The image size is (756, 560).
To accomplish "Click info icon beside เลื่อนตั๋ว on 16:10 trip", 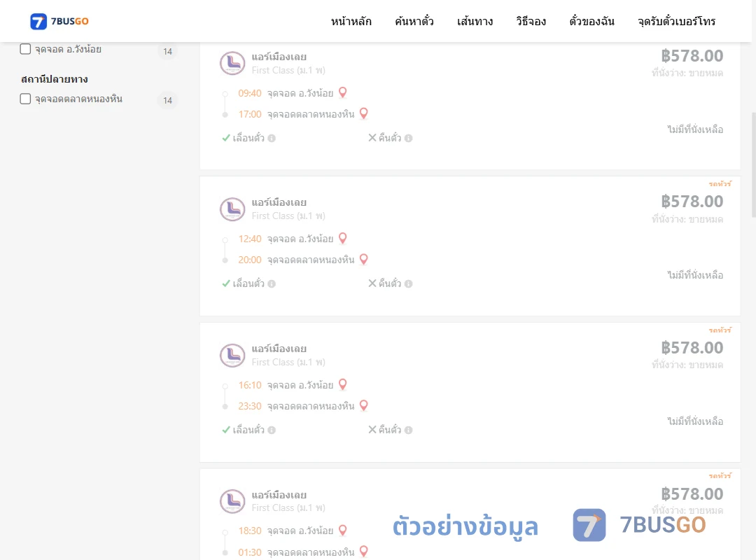I will tap(272, 430).
